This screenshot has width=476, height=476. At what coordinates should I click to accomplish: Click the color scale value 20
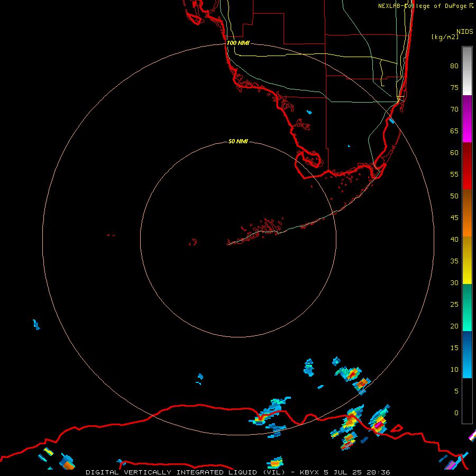point(454,326)
